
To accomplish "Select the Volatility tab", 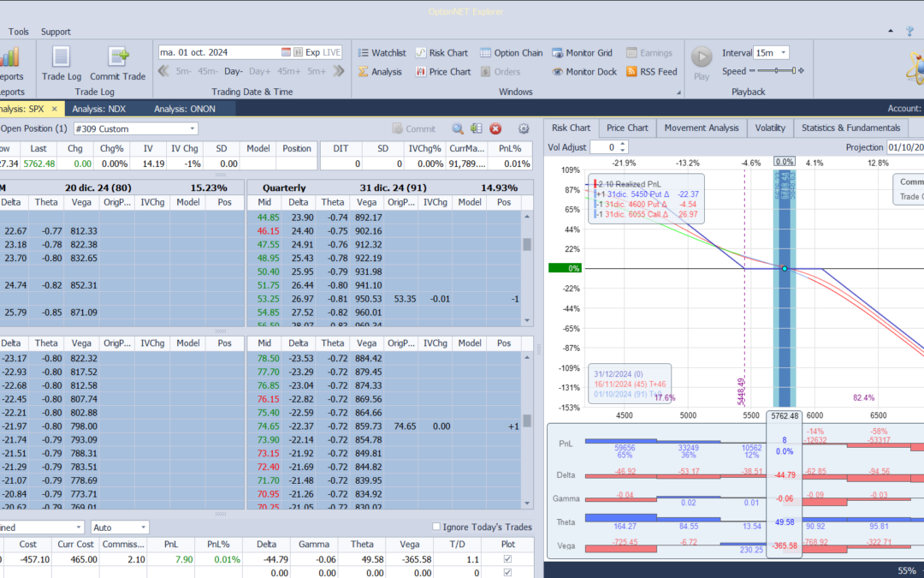I will coord(770,128).
